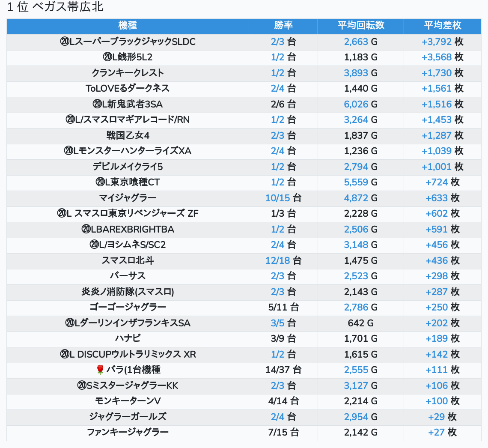Click the 平均差枚 column header

tap(442, 25)
